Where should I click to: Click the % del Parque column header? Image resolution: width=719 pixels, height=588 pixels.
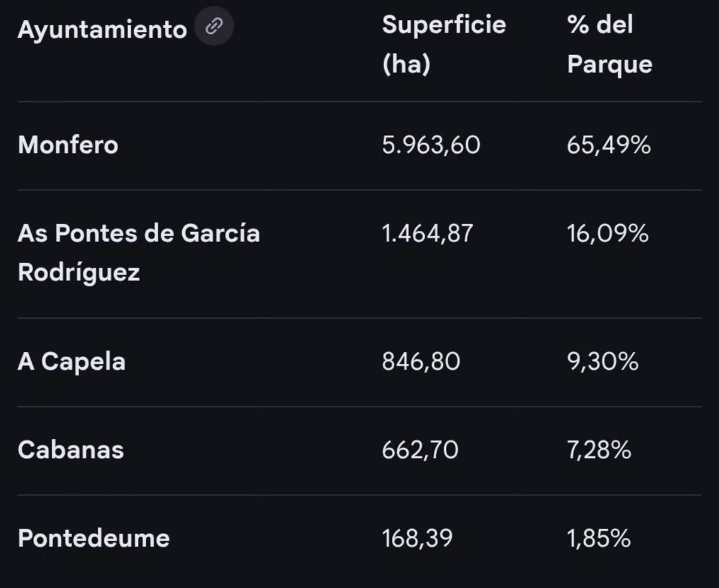[x=609, y=45]
